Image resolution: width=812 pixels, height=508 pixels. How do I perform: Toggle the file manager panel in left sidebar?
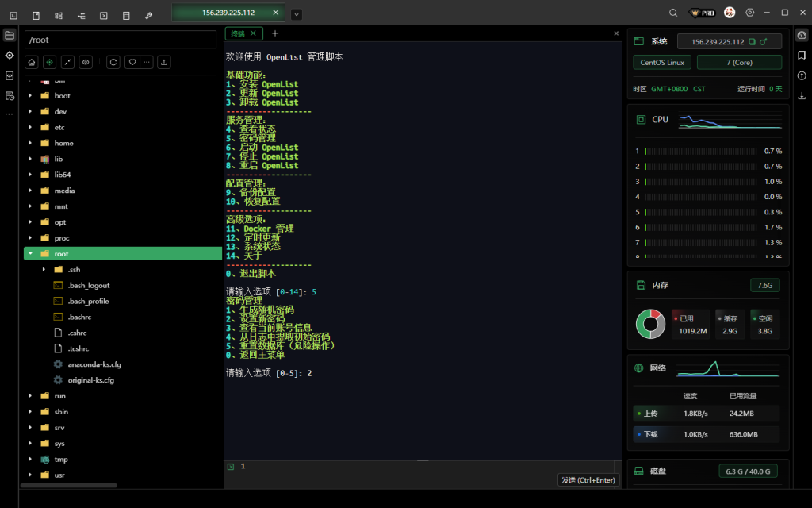tap(10, 35)
